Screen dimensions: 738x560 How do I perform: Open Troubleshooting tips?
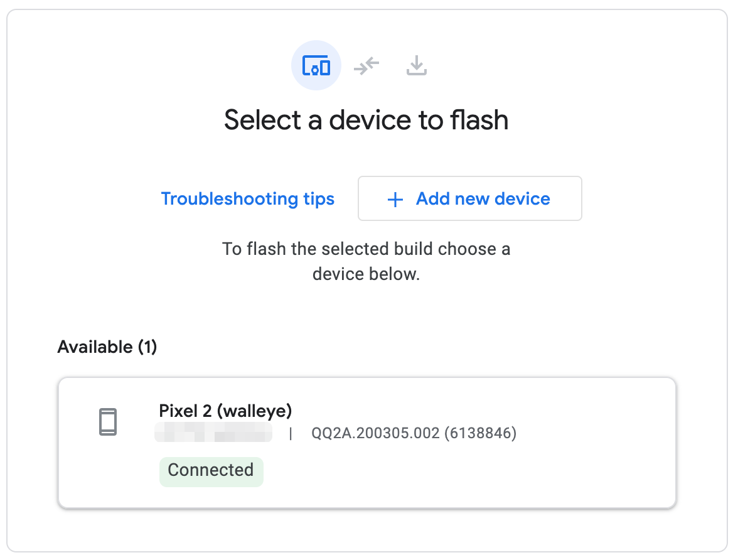[x=247, y=198]
